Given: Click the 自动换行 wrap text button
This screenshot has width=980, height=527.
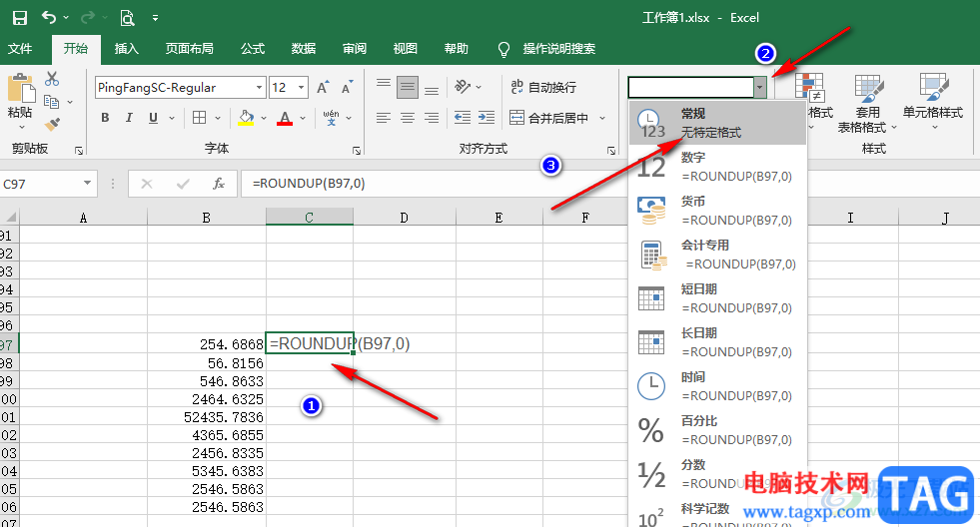Looking at the screenshot, I should click(543, 87).
